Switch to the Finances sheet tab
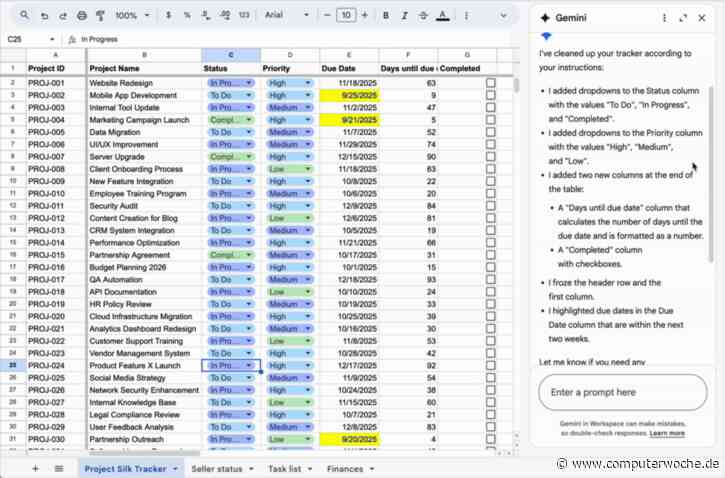Screen dimensions: 725x478 [x=345, y=469]
